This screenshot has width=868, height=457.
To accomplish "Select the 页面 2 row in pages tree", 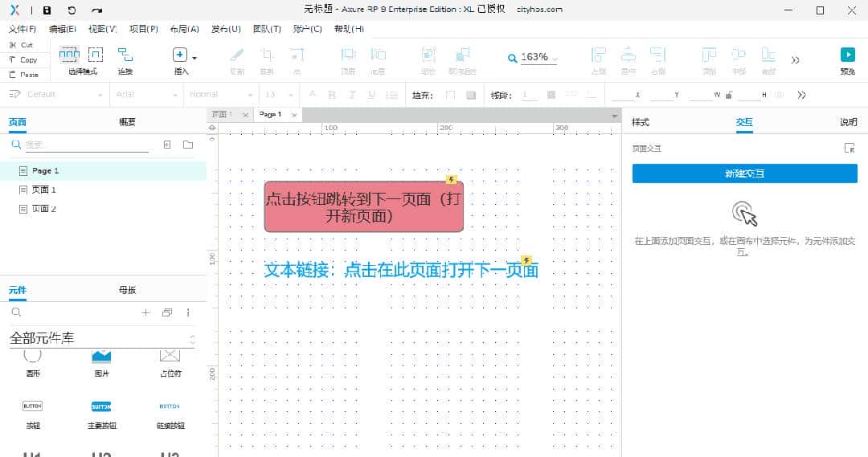I will click(x=103, y=209).
